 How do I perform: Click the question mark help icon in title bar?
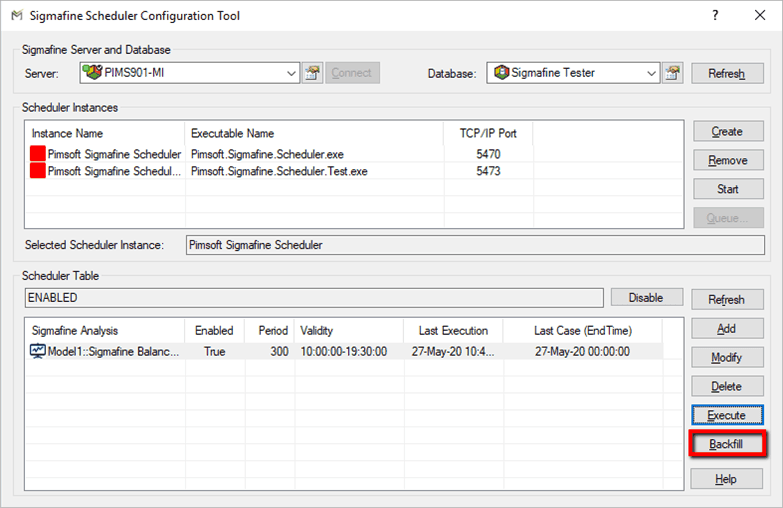pyautogui.click(x=716, y=15)
